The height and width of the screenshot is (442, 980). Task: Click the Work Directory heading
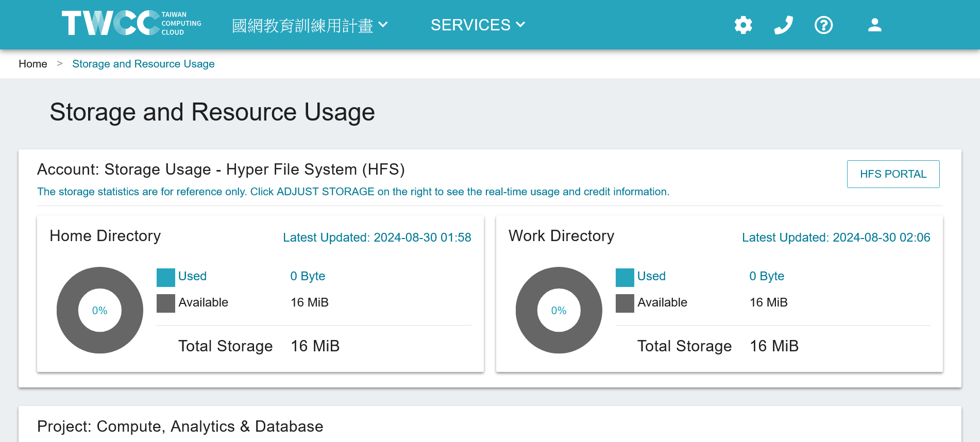(562, 236)
